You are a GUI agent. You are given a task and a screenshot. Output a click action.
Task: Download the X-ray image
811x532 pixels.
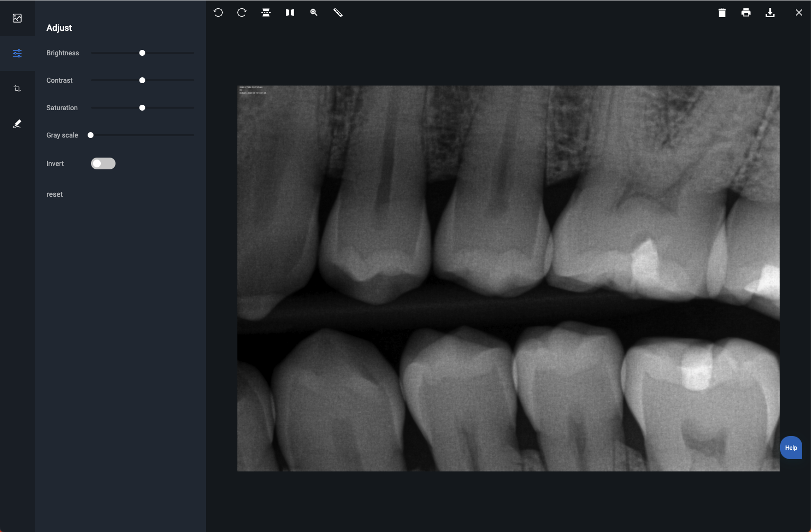(x=770, y=13)
